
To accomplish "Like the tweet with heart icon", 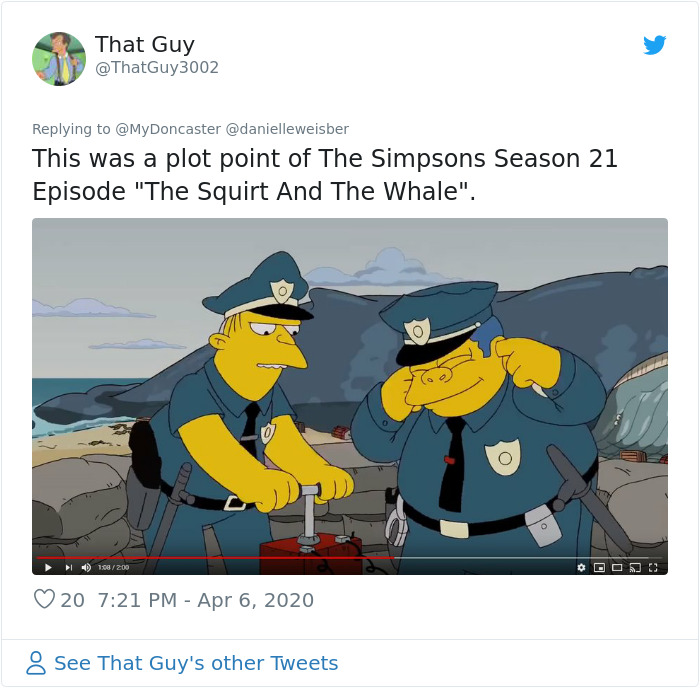I will [x=44, y=599].
